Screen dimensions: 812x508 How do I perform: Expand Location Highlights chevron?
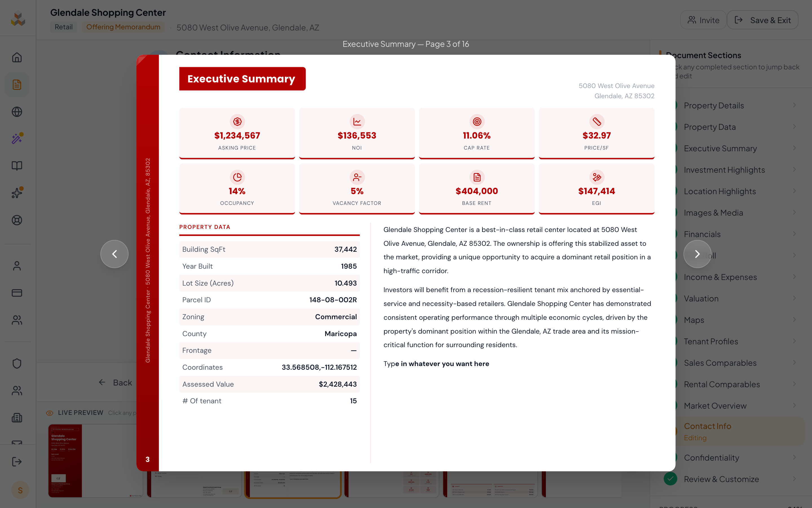point(794,191)
